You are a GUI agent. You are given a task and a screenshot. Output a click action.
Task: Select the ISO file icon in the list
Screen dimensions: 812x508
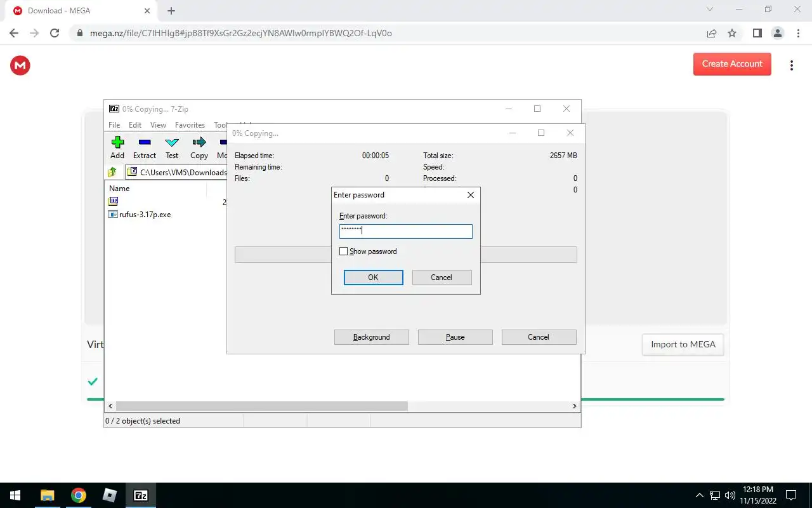pos(114,201)
